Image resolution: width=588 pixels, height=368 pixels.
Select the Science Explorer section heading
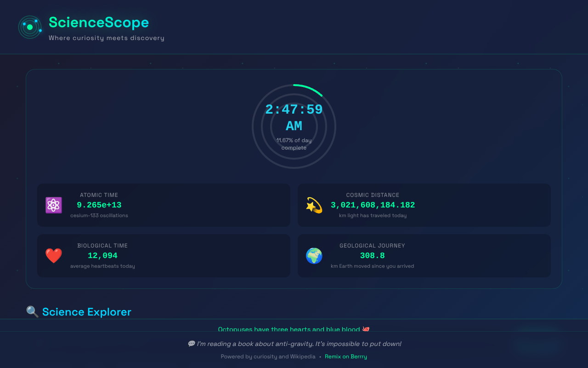pos(86,312)
